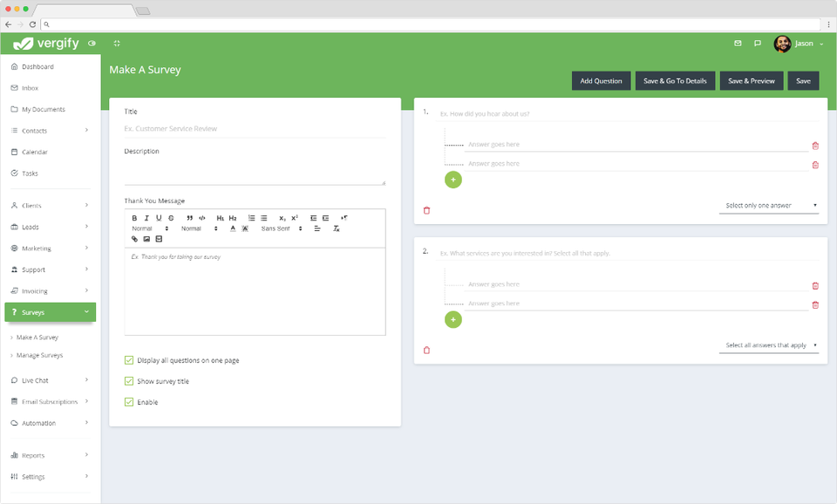
Task: Expand Contacts in the sidebar
Action: (51, 131)
